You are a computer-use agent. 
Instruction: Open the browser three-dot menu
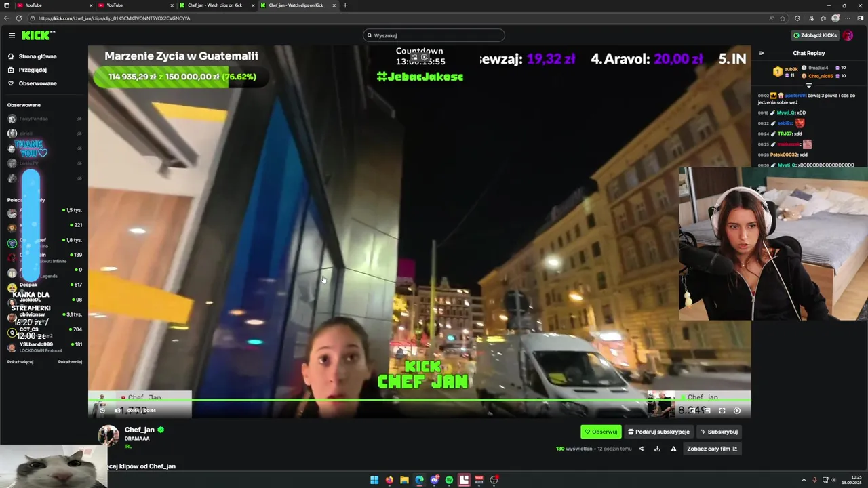pos(848,18)
